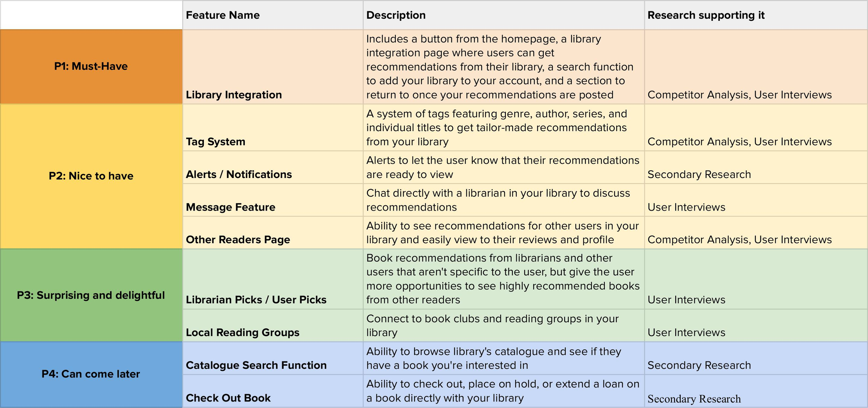Click Secondary Research in the Check Out Book row

click(x=694, y=399)
